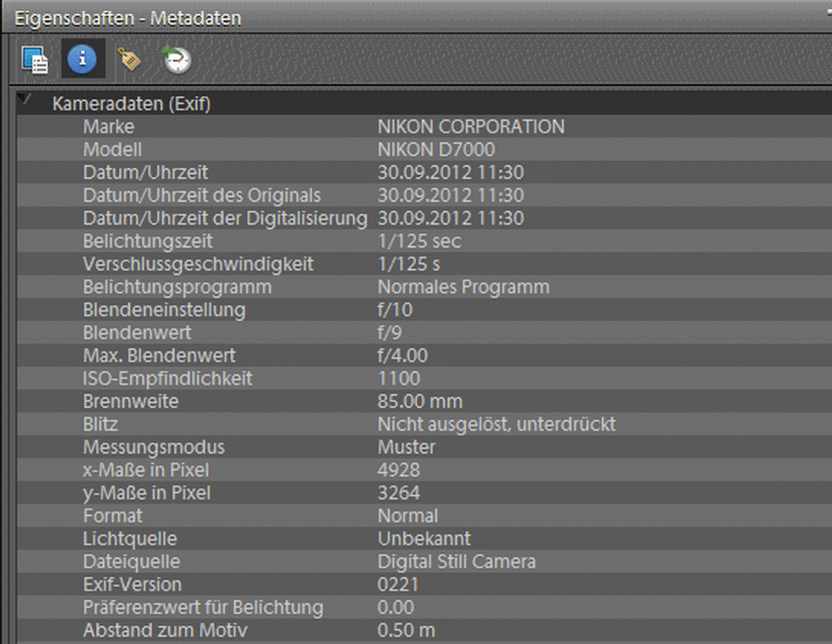
Task: Select the Blendeneinstellung row label
Action: [164, 310]
